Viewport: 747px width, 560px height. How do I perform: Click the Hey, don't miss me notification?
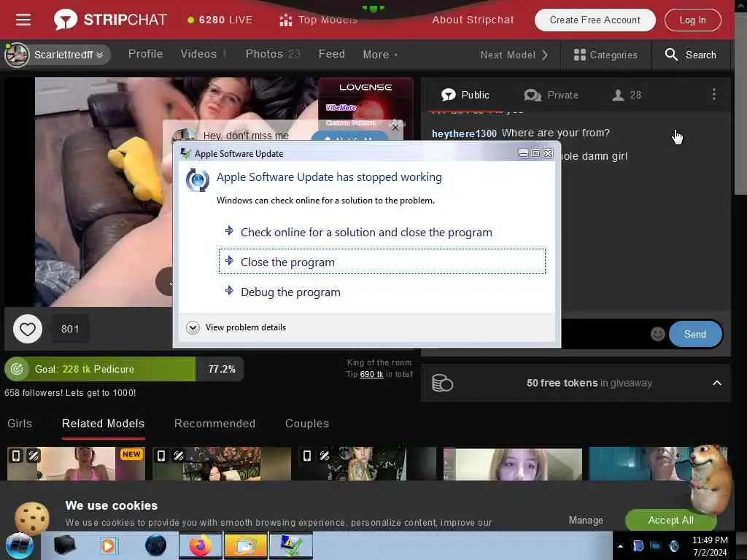coord(246,135)
